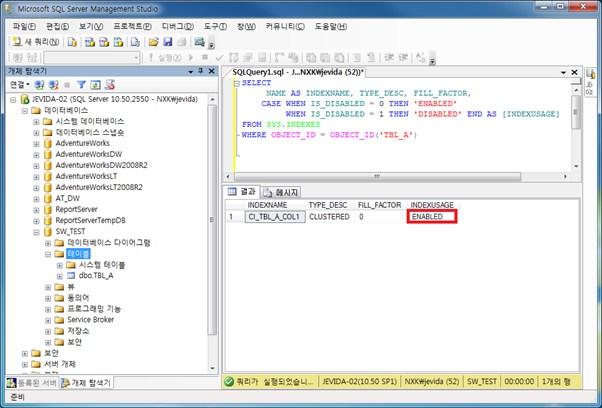Image resolution: width=602 pixels, height=408 pixels.
Task: Open the File (파일) menu
Action: pos(24,26)
